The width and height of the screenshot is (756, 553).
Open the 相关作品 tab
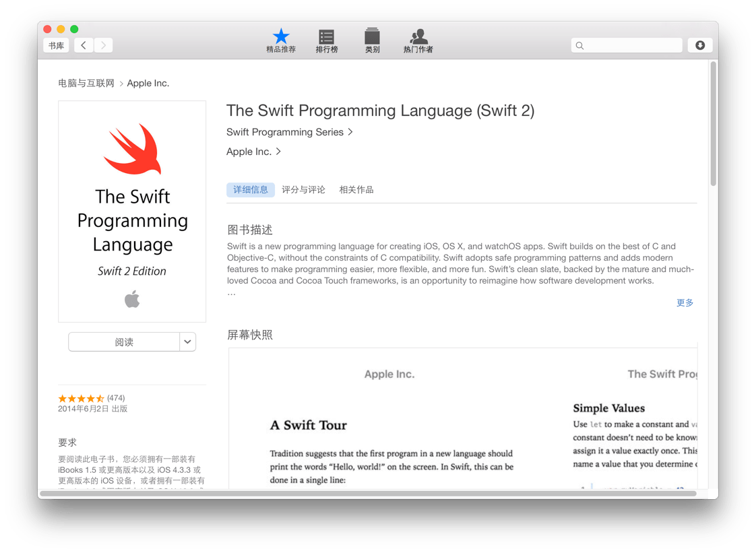356,189
